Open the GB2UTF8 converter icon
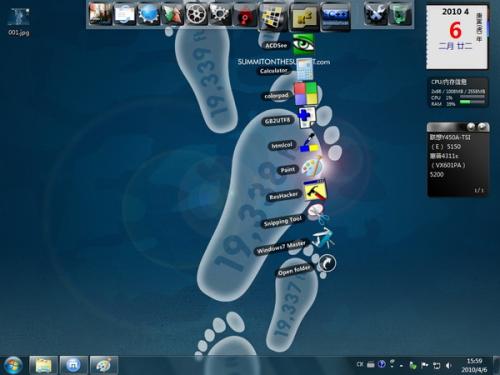The height and width of the screenshot is (375, 500). 306,118
